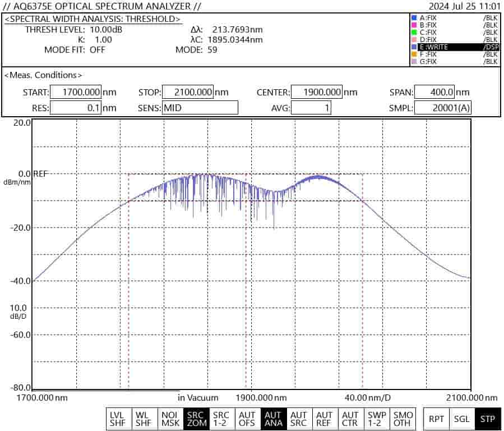
Task: Select trace E:WRITE in trace list
Action: click(454, 47)
